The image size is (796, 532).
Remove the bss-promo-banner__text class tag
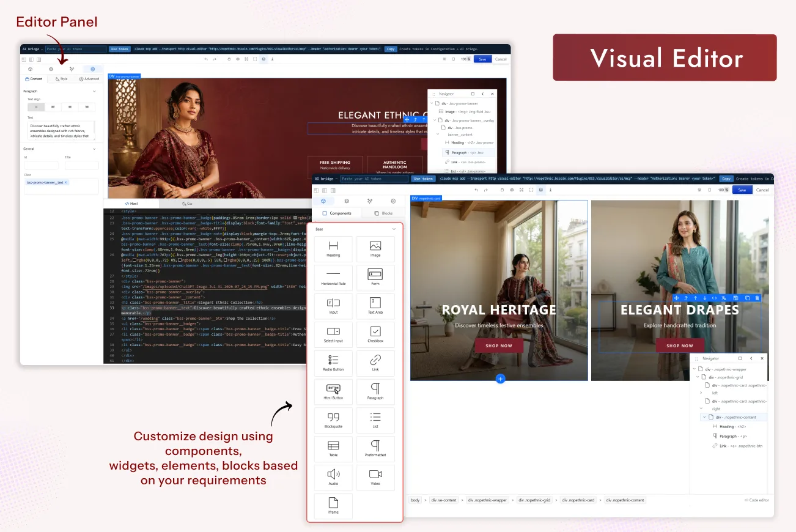pyautogui.click(x=66, y=183)
